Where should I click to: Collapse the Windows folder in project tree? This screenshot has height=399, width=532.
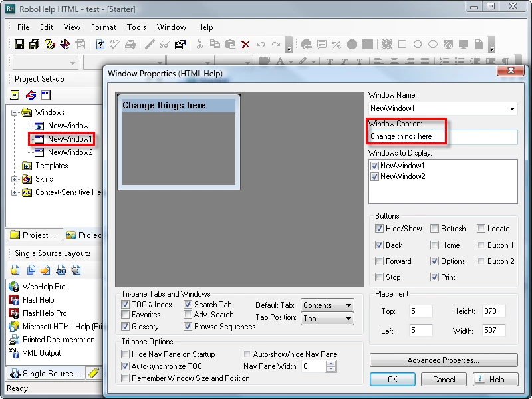pos(14,112)
